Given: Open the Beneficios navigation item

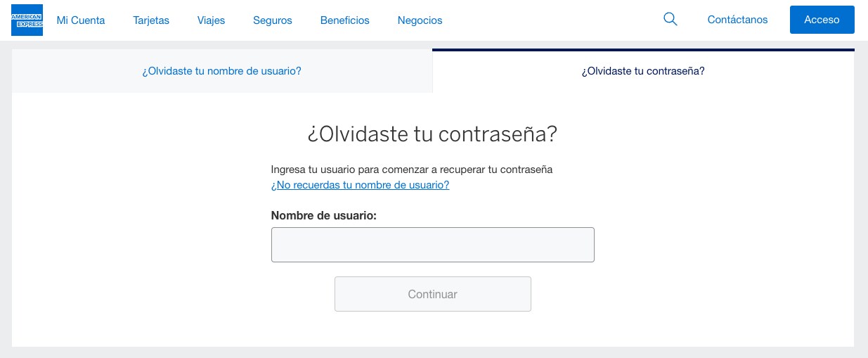Looking at the screenshot, I should [x=344, y=20].
